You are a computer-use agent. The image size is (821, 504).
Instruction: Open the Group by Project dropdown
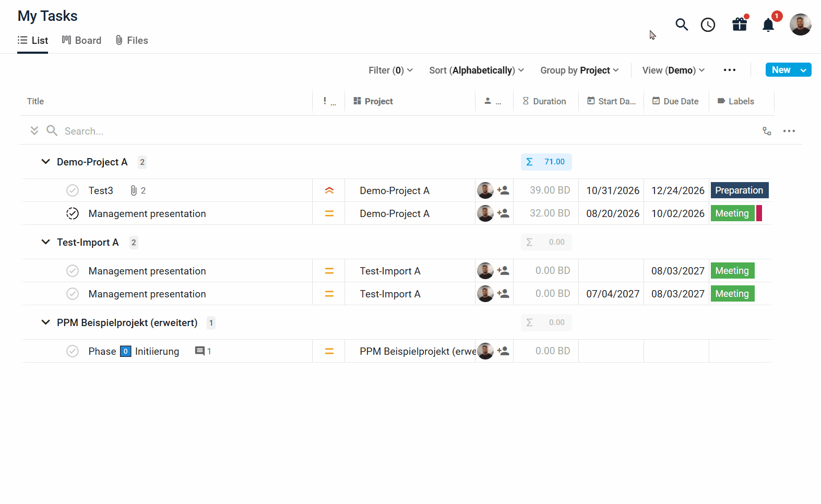tap(579, 70)
